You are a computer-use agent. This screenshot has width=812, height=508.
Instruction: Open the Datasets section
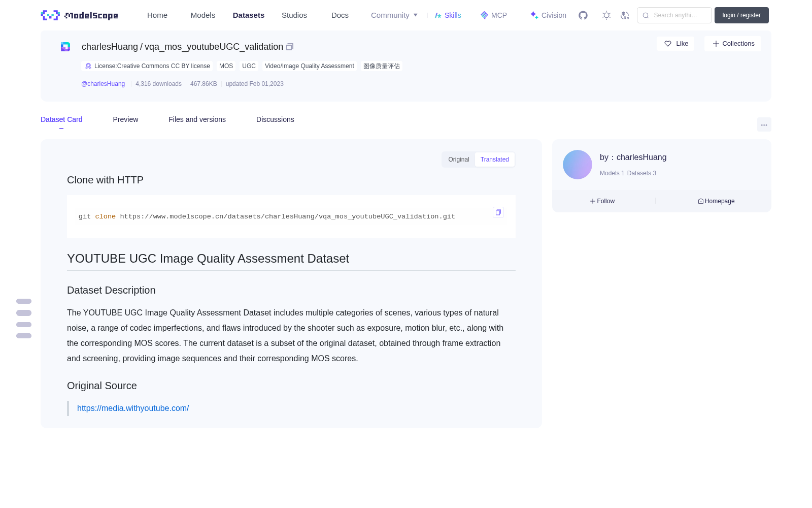pyautogui.click(x=249, y=15)
